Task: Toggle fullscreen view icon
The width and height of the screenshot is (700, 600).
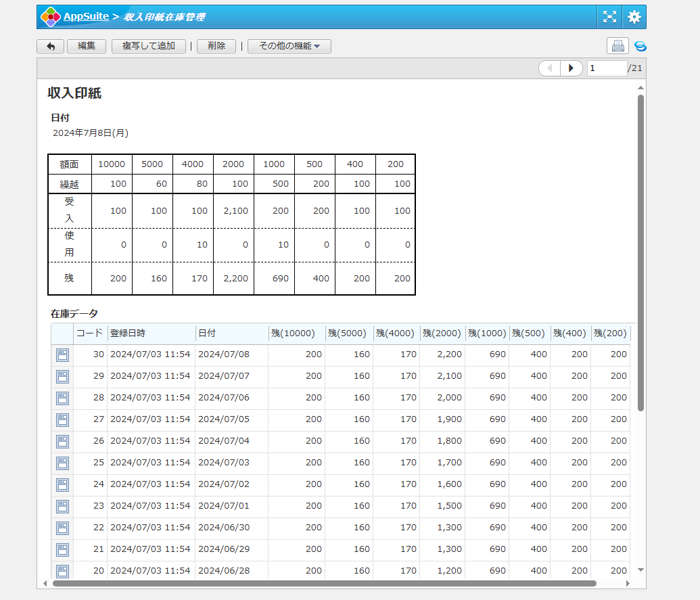Action: pyautogui.click(x=609, y=17)
